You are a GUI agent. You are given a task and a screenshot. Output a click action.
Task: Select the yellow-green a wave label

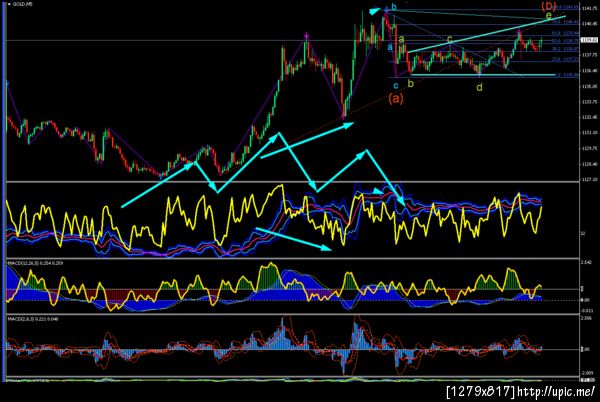tap(401, 39)
